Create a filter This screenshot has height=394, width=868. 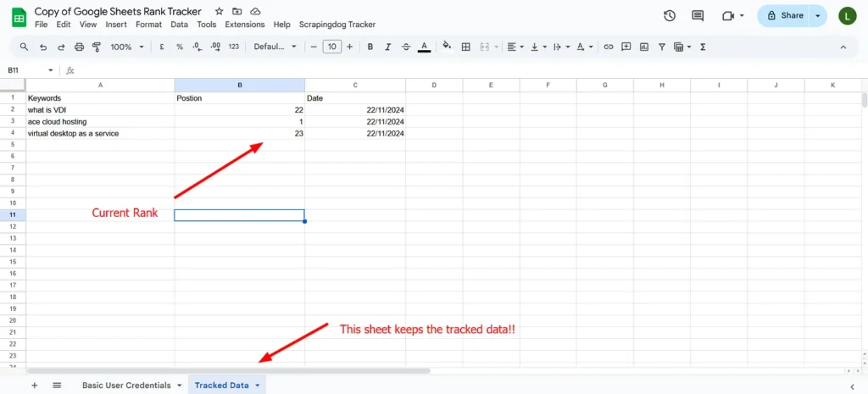(x=661, y=47)
